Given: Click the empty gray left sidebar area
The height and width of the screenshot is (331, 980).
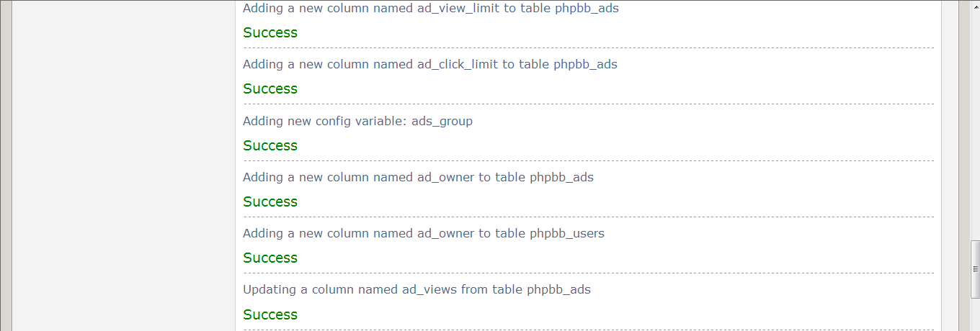Looking at the screenshot, I should [123, 165].
